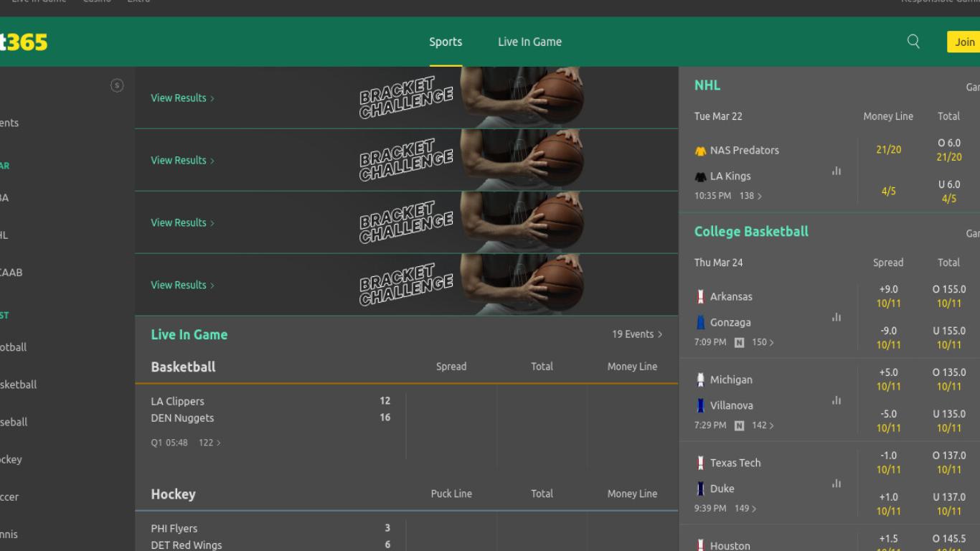Viewport: 980px width, 551px height.
Task: Expand Michigan vs Villanova 142 markets
Action: coord(763,425)
